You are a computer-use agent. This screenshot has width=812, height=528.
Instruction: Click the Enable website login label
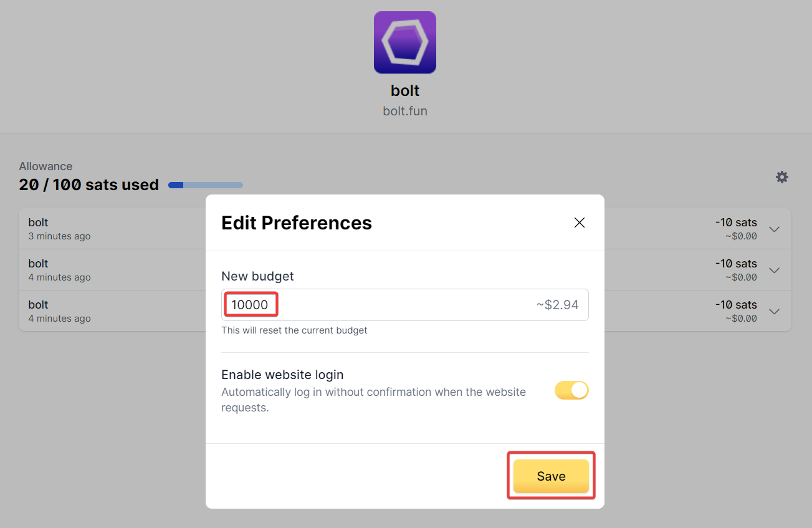pyautogui.click(x=282, y=375)
